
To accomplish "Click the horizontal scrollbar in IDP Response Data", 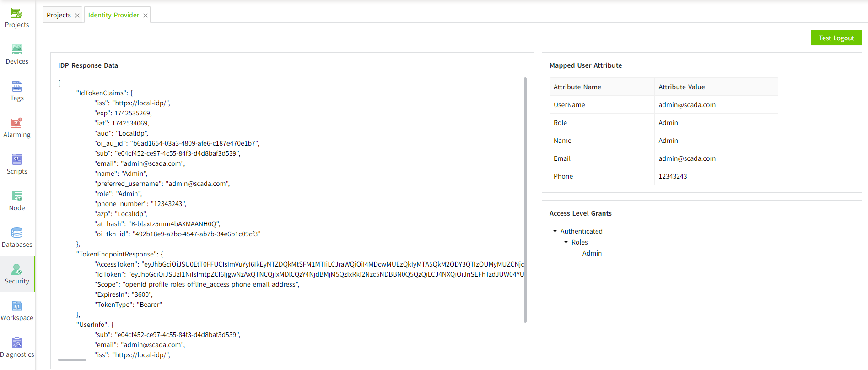I will coord(72,360).
